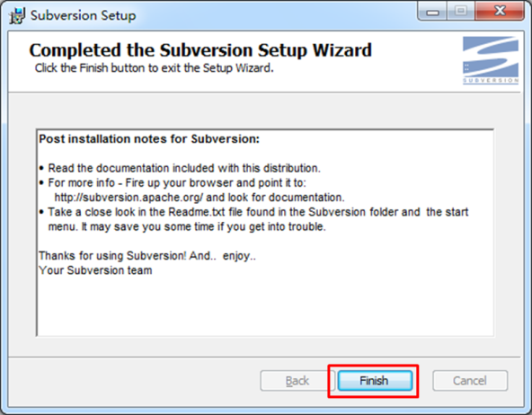Click the "Completed the Subversion Setup Wizard" title
Viewport: 532px width, 415px height.
tap(200, 50)
